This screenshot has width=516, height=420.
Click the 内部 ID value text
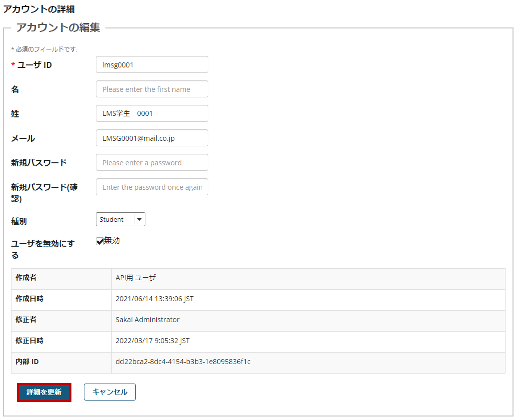point(183,362)
